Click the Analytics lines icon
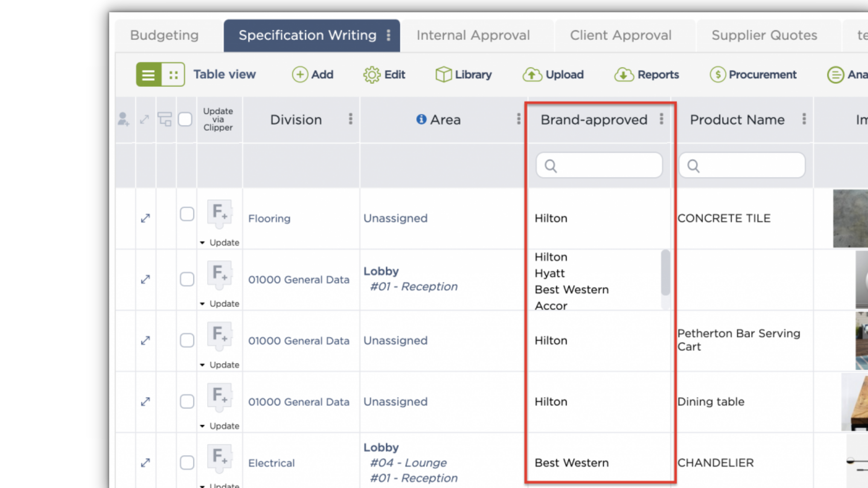The image size is (868, 488). [835, 75]
